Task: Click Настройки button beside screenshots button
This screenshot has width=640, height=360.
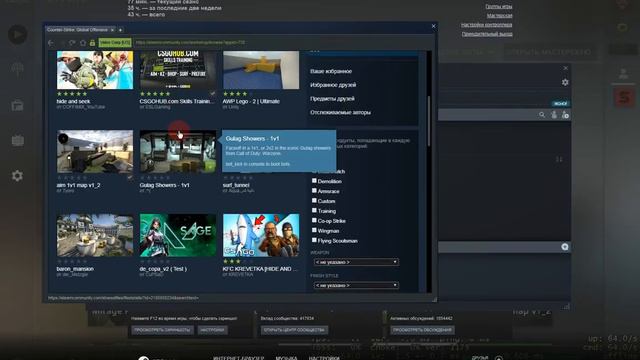Action: [213, 330]
